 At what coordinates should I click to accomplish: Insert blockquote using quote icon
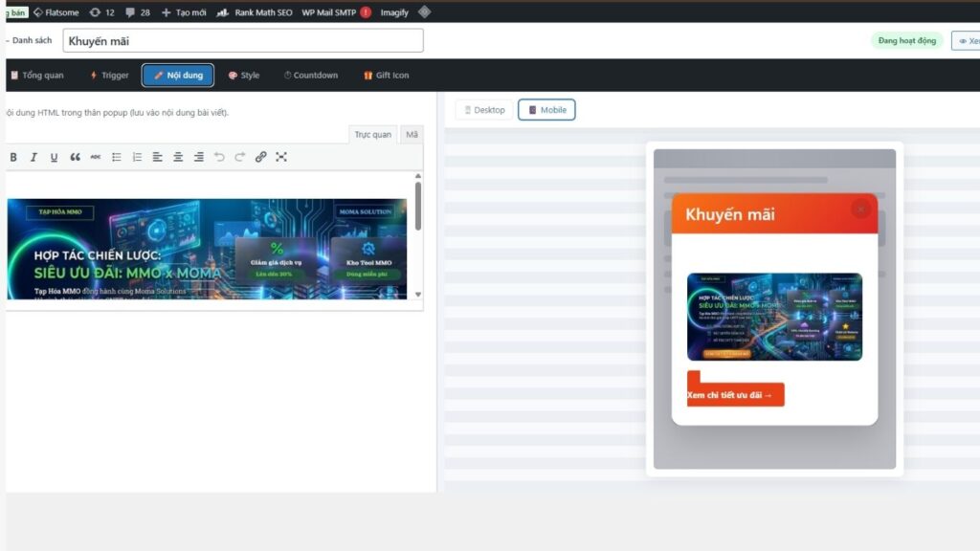pos(75,157)
